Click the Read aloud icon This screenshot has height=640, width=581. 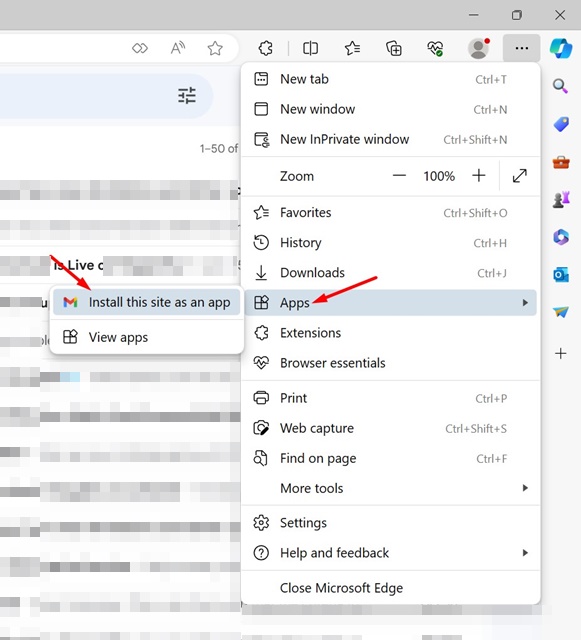click(x=178, y=48)
